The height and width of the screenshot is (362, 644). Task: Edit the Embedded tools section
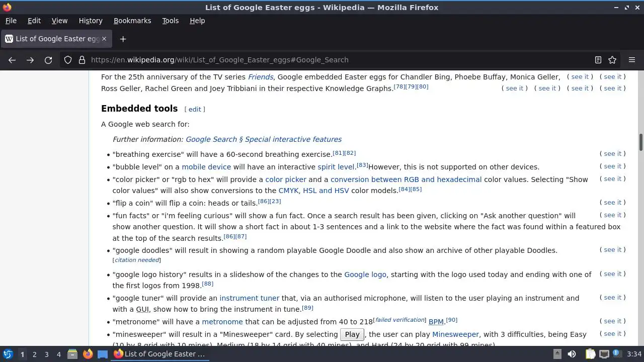(x=195, y=109)
